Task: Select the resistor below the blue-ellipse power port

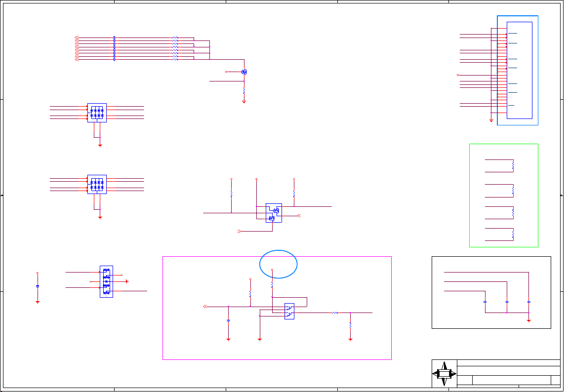Action: click(272, 285)
